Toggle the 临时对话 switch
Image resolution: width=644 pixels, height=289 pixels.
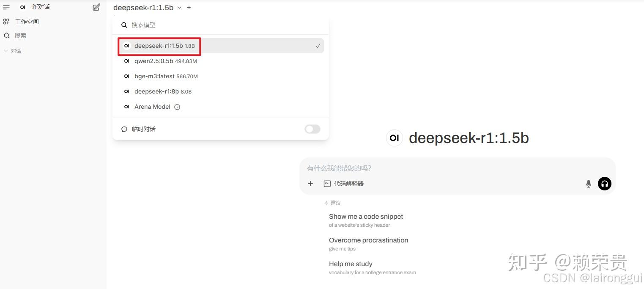point(312,129)
